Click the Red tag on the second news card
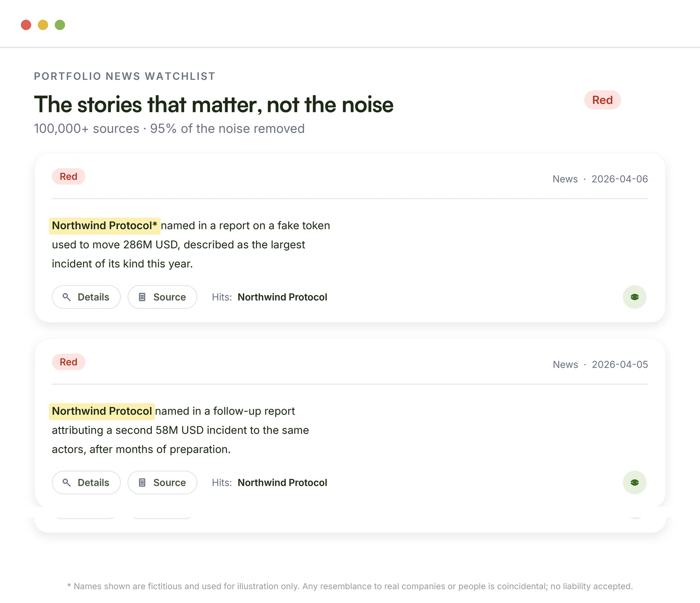 point(68,362)
